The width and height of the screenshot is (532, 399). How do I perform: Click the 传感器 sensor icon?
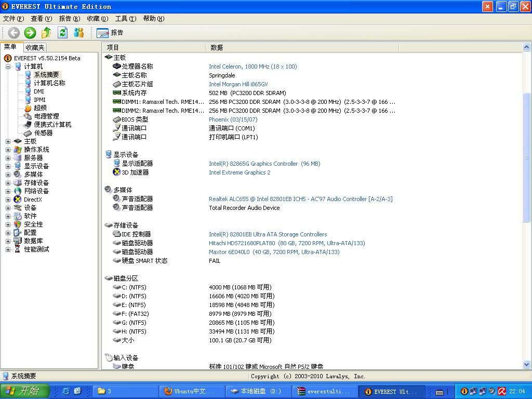pyautogui.click(x=28, y=133)
